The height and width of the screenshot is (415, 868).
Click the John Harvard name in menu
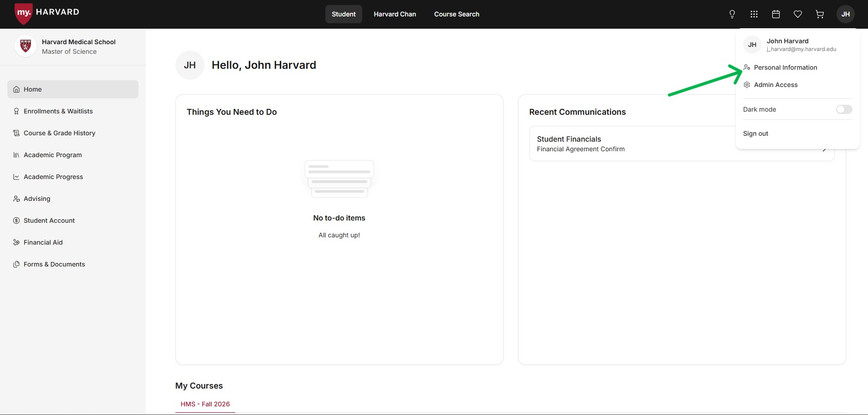pos(787,41)
